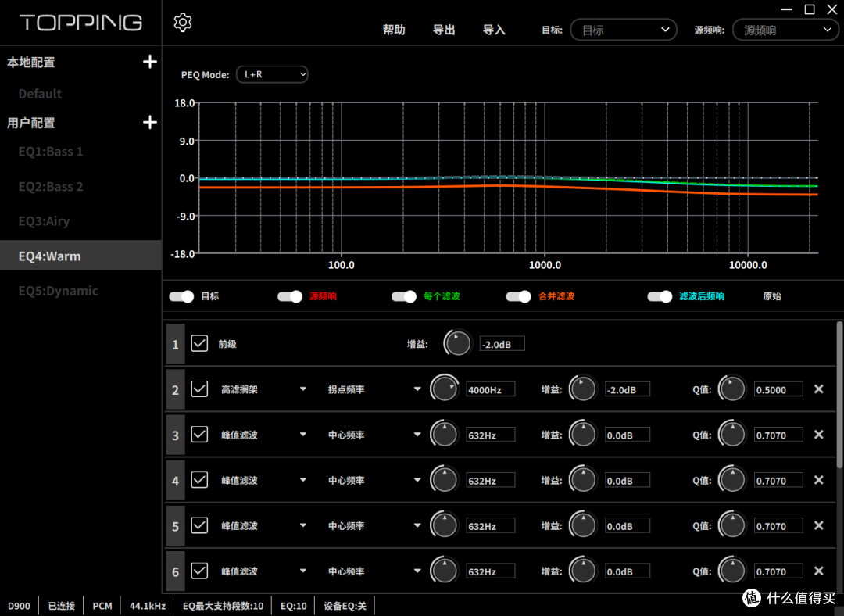Click row 2 gain knob

pos(584,389)
